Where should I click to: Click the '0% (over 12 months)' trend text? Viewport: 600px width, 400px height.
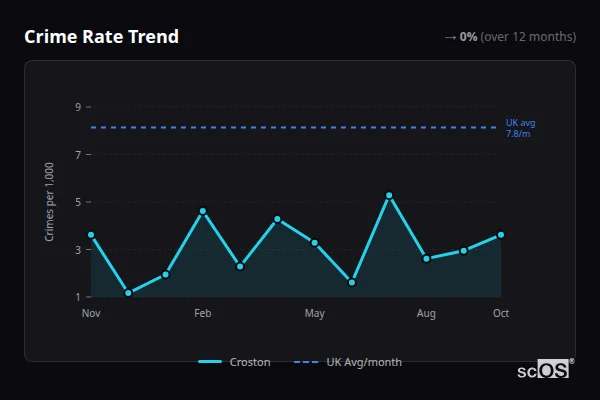[x=518, y=37]
